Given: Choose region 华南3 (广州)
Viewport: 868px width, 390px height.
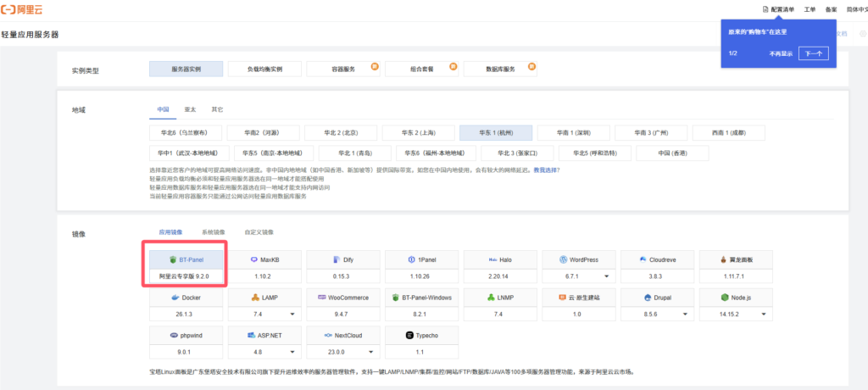Looking at the screenshot, I should pyautogui.click(x=651, y=133).
